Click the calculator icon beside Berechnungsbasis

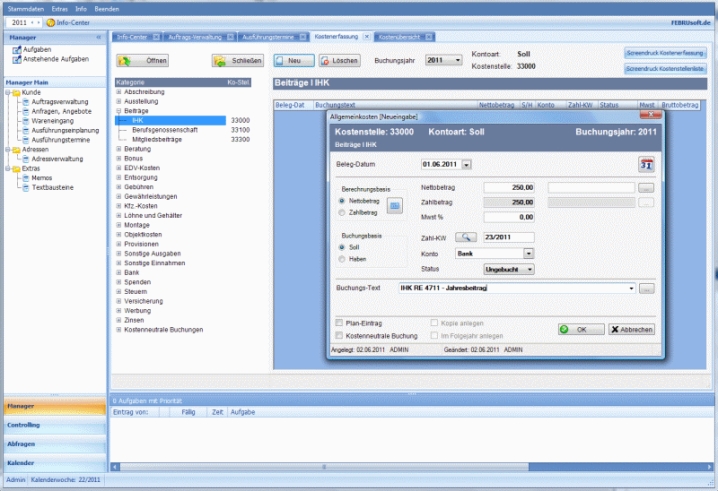395,206
